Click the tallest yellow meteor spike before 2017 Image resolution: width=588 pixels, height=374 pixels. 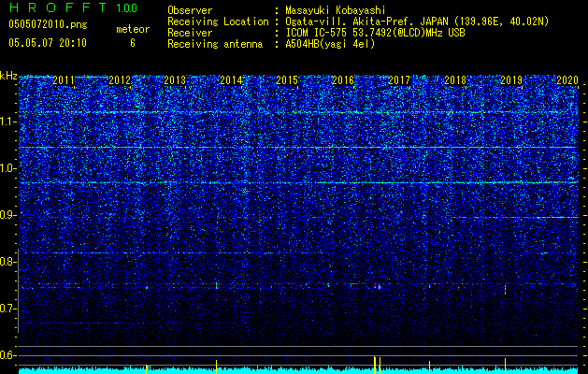pos(375,365)
